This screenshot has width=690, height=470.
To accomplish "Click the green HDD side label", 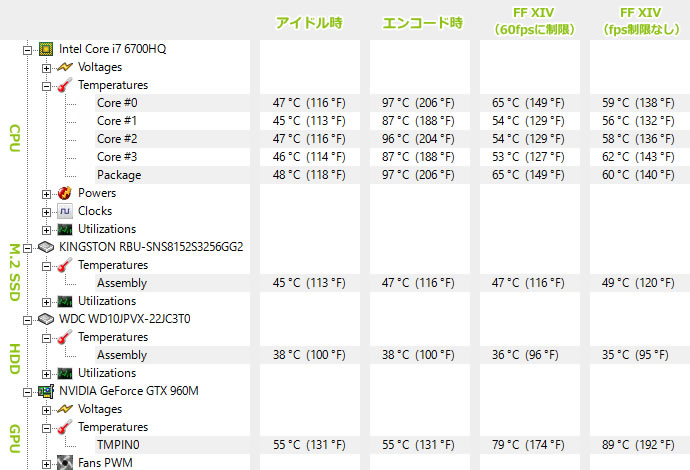I will coord(15,359).
